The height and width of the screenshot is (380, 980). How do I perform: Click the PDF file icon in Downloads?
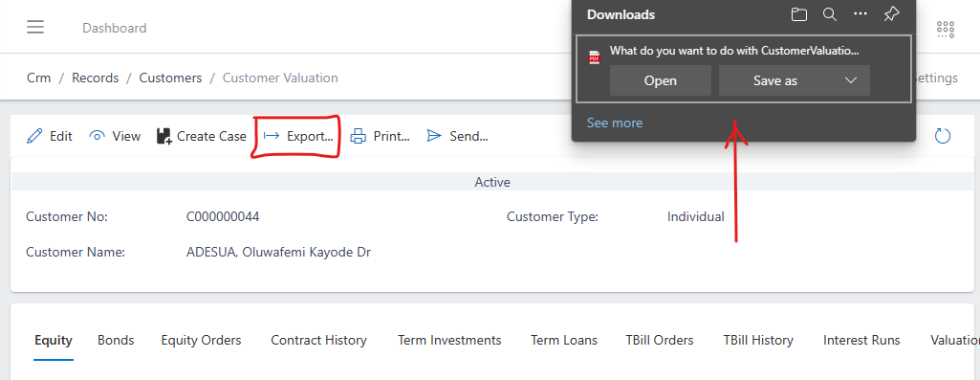point(594,57)
